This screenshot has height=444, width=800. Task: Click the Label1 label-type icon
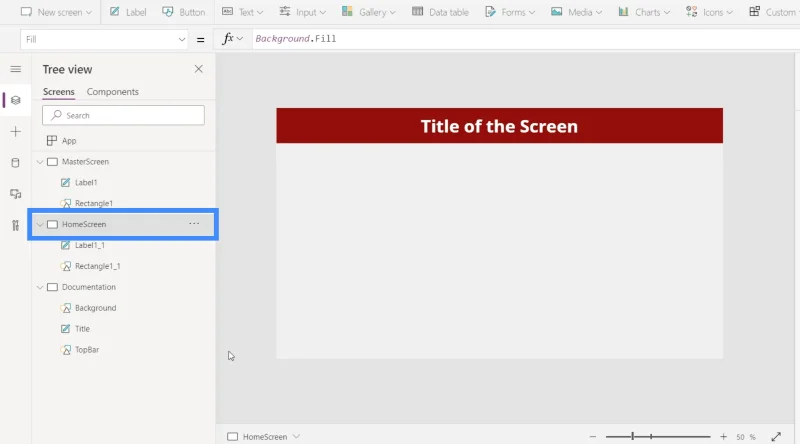(x=65, y=183)
